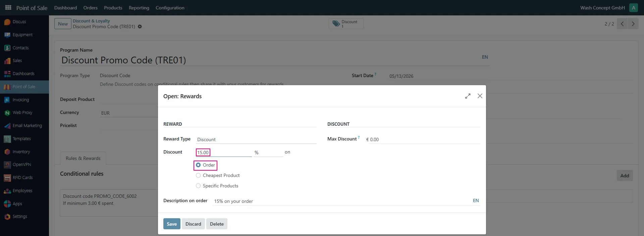The height and width of the screenshot is (236, 644).
Task: Open OpenVPN app in sidebar
Action: coord(24,165)
